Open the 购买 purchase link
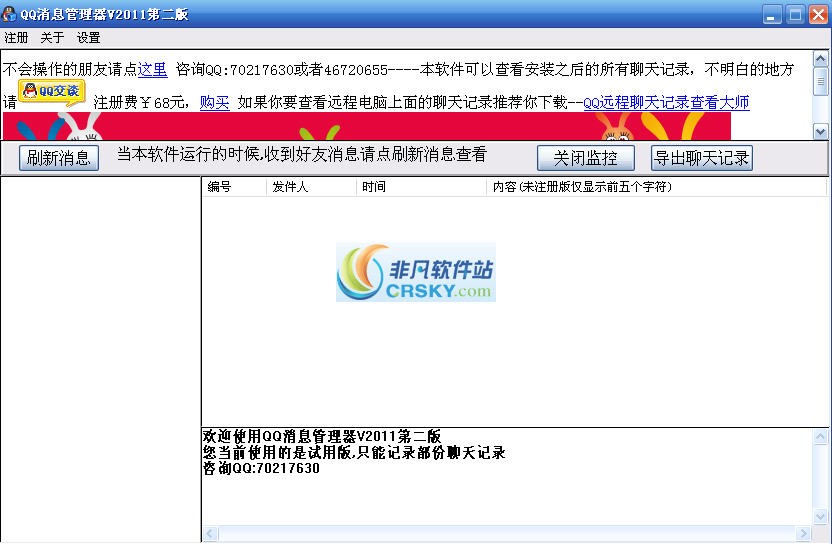Viewport: 832px width, 544px height. 214,102
